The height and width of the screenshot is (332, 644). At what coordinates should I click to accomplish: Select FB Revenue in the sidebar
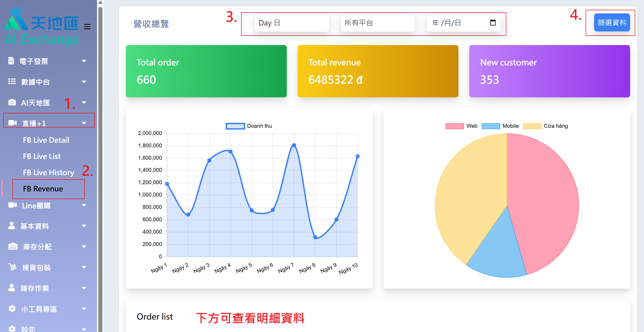pos(43,189)
